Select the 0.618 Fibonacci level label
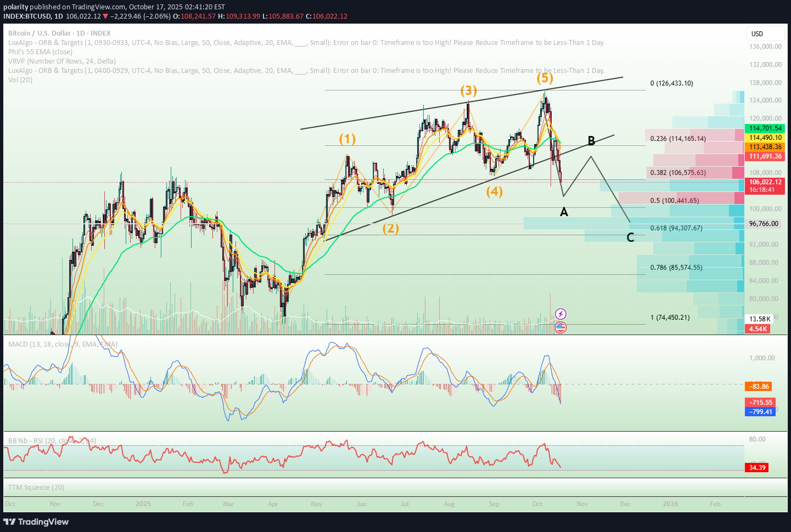This screenshot has height=532, width=791. (x=676, y=228)
